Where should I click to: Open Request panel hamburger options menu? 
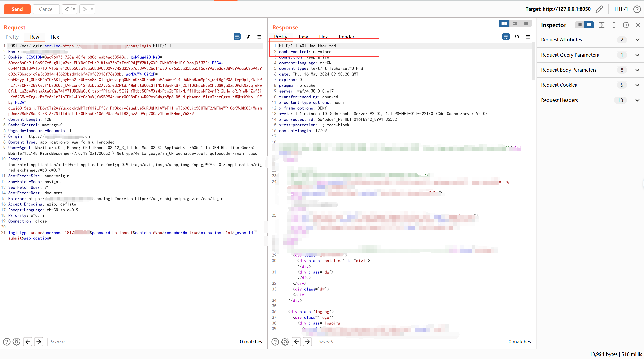point(259,37)
